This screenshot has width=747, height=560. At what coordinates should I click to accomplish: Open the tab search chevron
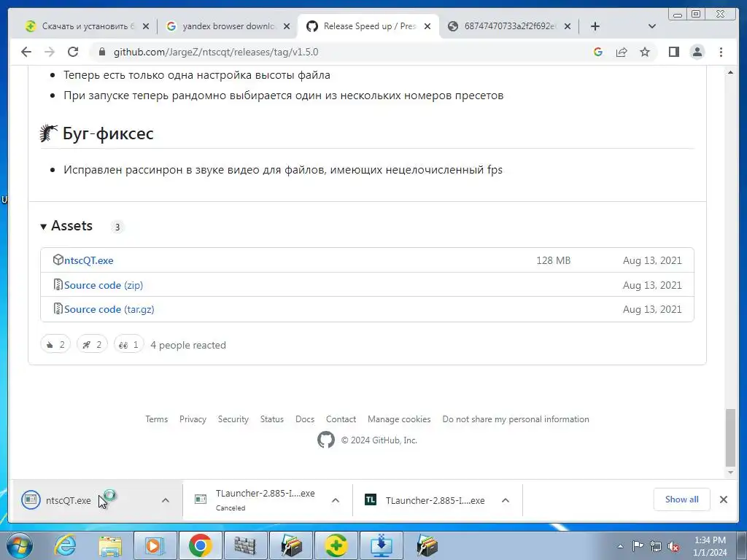click(652, 26)
